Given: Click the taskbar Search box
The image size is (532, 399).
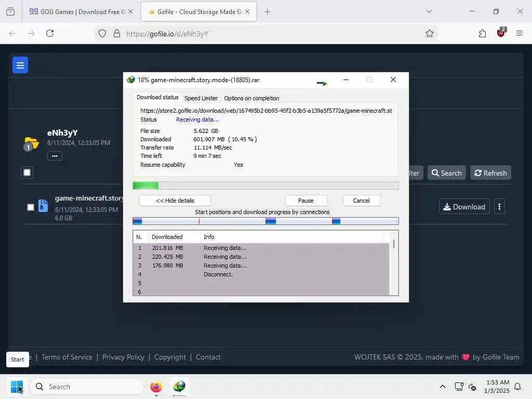Looking at the screenshot, I should click(x=87, y=387).
